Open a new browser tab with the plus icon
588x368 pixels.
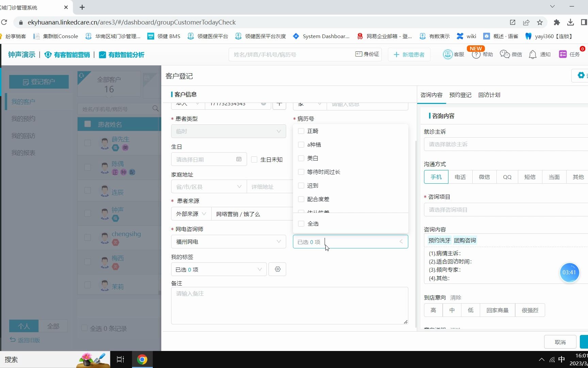coord(82,7)
